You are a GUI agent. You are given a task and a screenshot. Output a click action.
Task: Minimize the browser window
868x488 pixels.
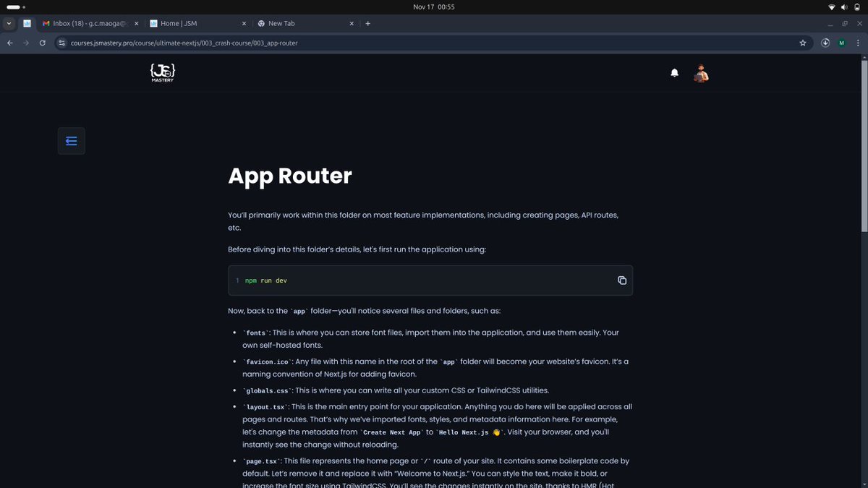[x=831, y=23]
